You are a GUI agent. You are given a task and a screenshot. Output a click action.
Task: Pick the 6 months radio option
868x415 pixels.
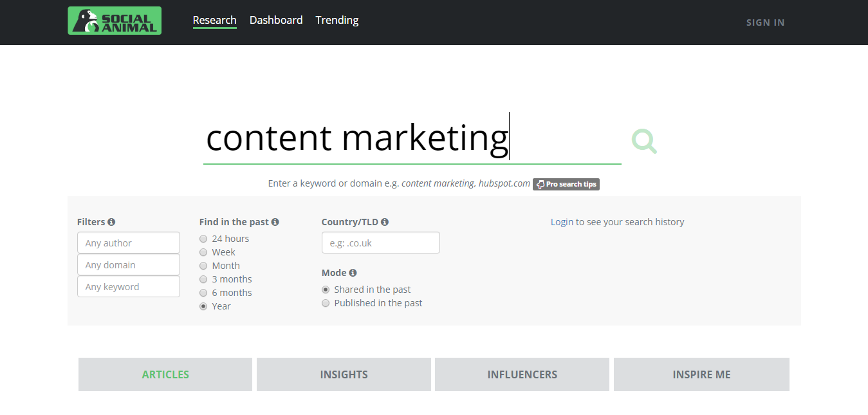[203, 293]
